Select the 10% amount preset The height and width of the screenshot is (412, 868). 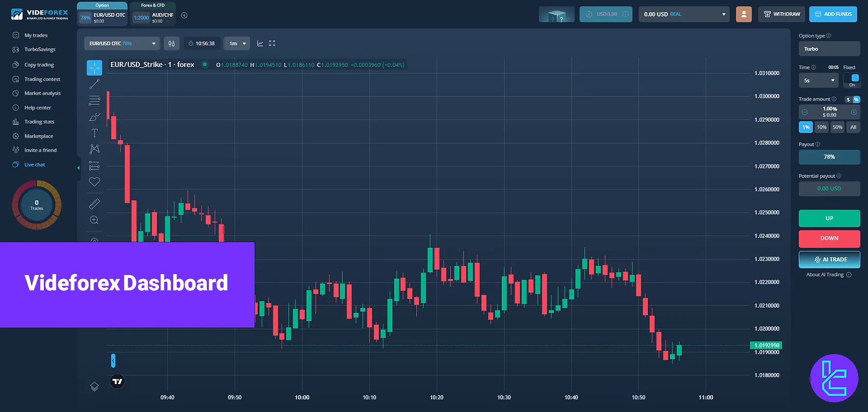tap(822, 127)
